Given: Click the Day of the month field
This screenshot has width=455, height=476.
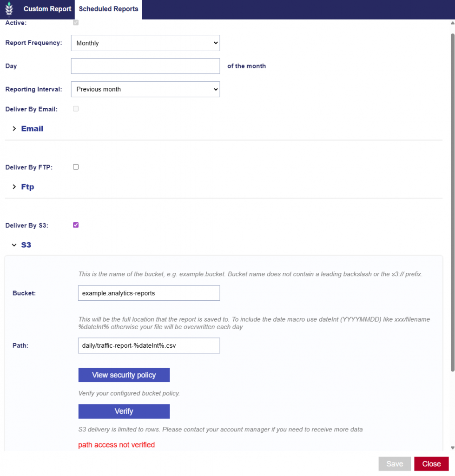Looking at the screenshot, I should click(145, 66).
